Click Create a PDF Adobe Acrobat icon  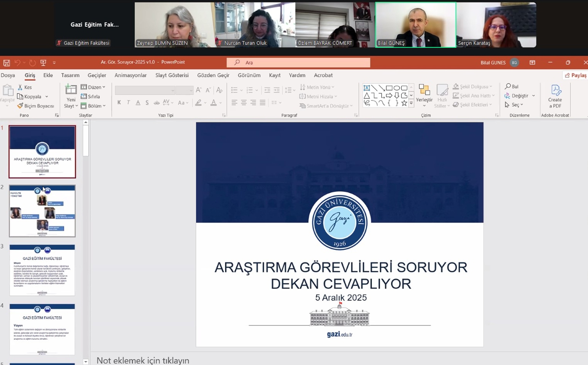[x=555, y=96]
